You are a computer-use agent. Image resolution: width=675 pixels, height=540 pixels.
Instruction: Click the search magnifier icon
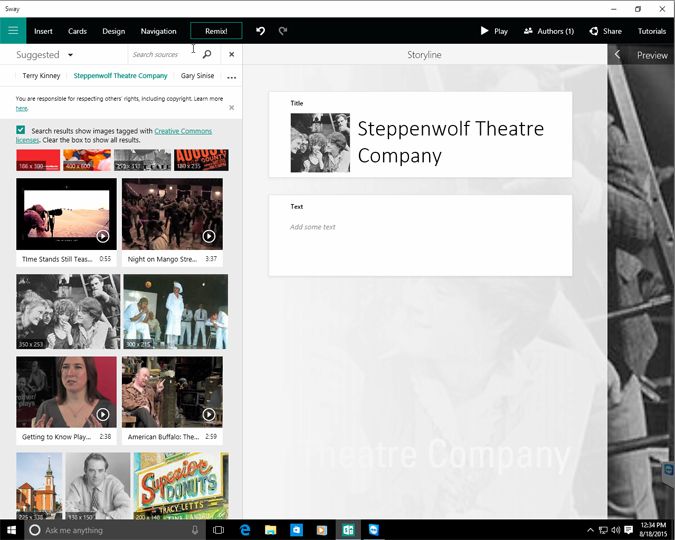pos(207,54)
